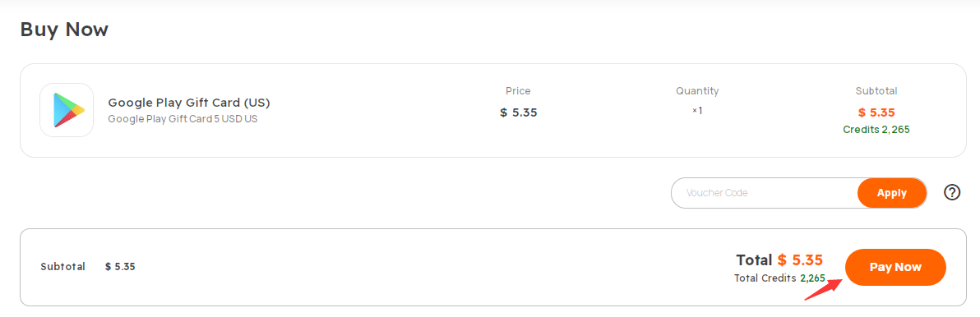Click the Google Play logo icon

pos(67,110)
